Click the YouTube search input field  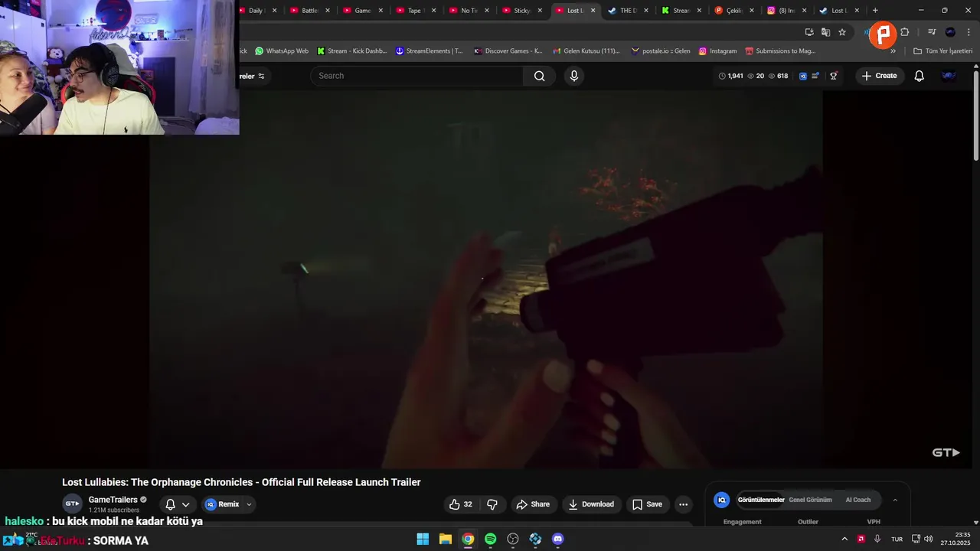pos(417,76)
